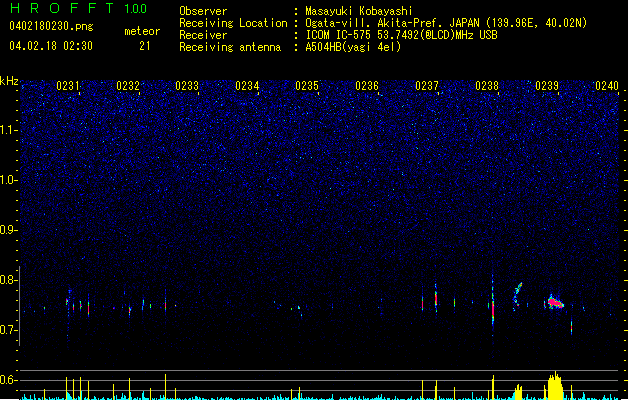Click the wide yellow power peak near 0239
Image resolution: width=629 pixels, height=400 pixels.
pyautogui.click(x=555, y=386)
